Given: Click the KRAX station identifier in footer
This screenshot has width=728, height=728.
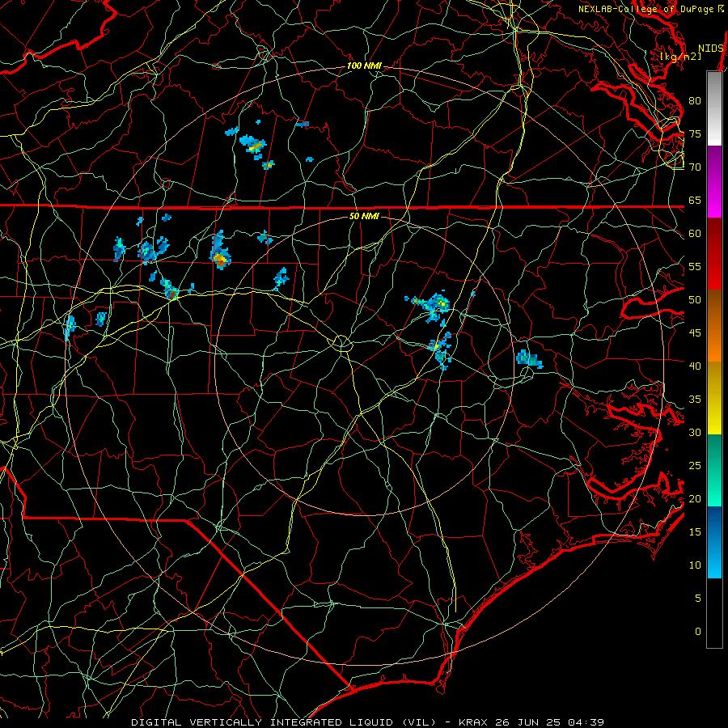Looking at the screenshot, I should pos(473,722).
